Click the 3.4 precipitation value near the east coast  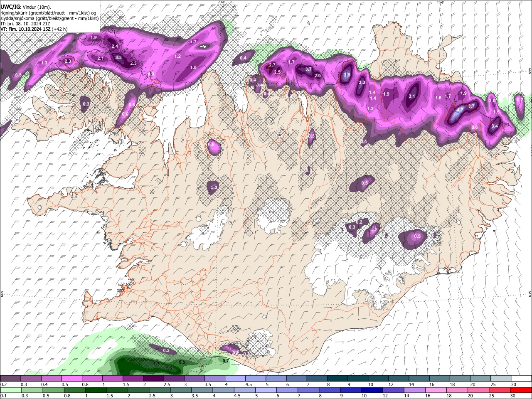495,126
